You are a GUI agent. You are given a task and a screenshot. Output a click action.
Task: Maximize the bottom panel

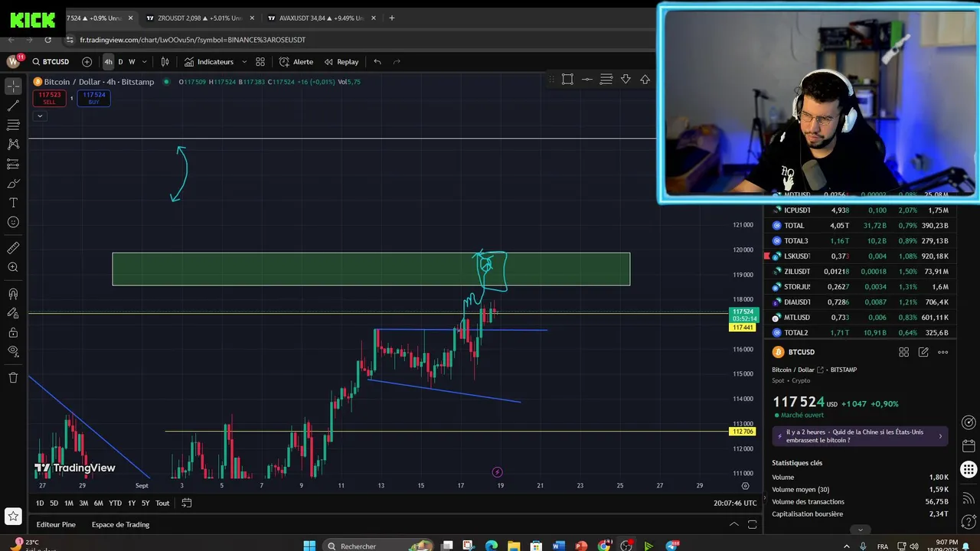point(752,524)
